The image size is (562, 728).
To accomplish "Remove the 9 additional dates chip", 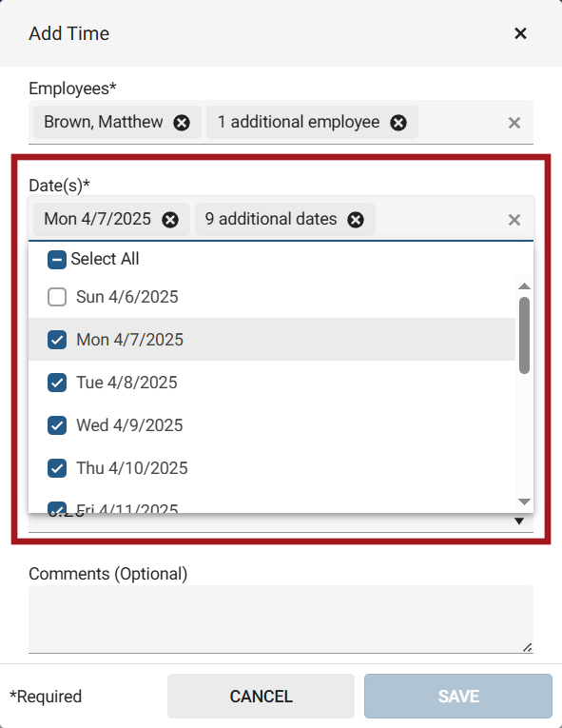I will click(356, 220).
